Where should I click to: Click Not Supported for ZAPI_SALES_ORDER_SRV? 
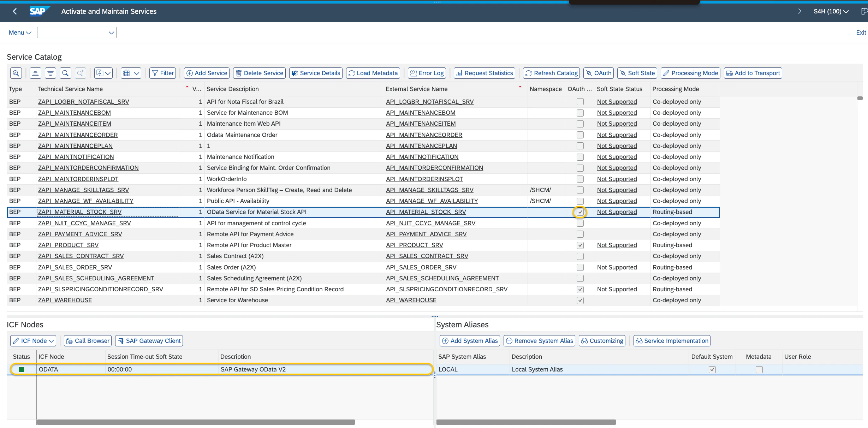[617, 267]
